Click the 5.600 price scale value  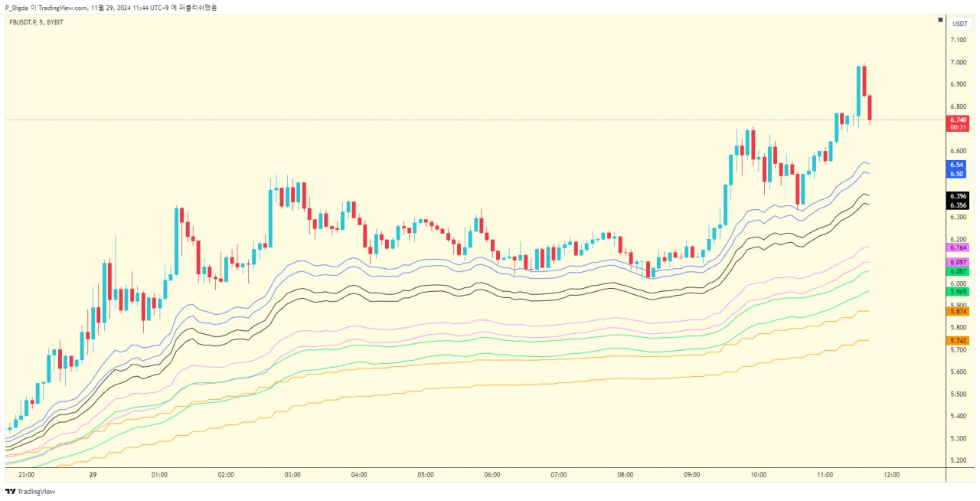coord(959,372)
